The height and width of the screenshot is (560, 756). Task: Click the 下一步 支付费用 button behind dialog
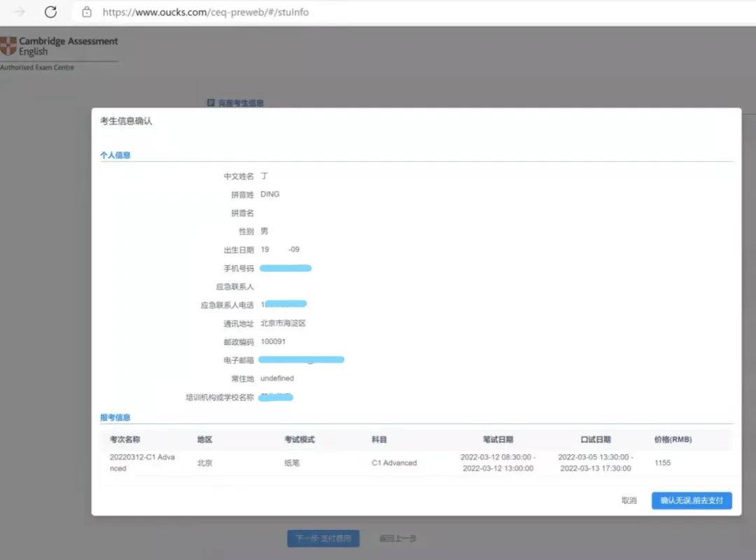click(323, 538)
